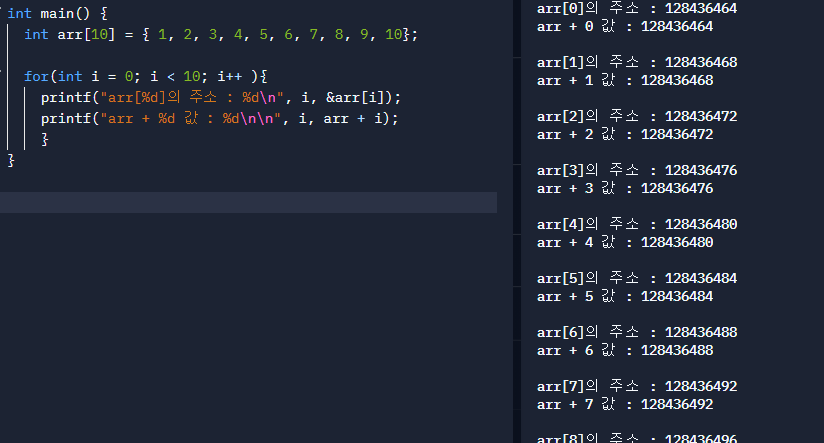Click output line 'arr + 1 값 : 128436468'
This screenshot has width=824, height=443.
(x=625, y=80)
